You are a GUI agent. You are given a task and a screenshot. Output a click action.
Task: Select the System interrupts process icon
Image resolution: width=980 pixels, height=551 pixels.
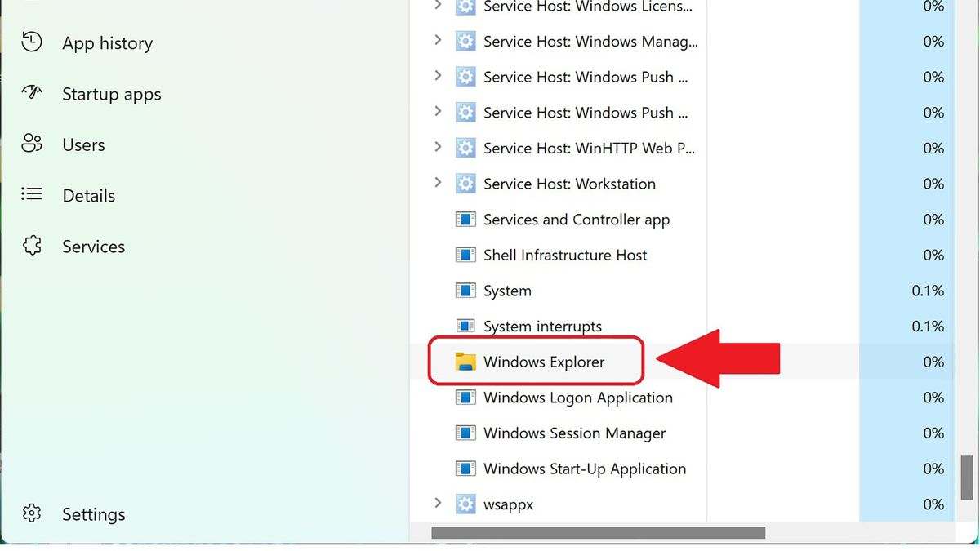tap(465, 326)
